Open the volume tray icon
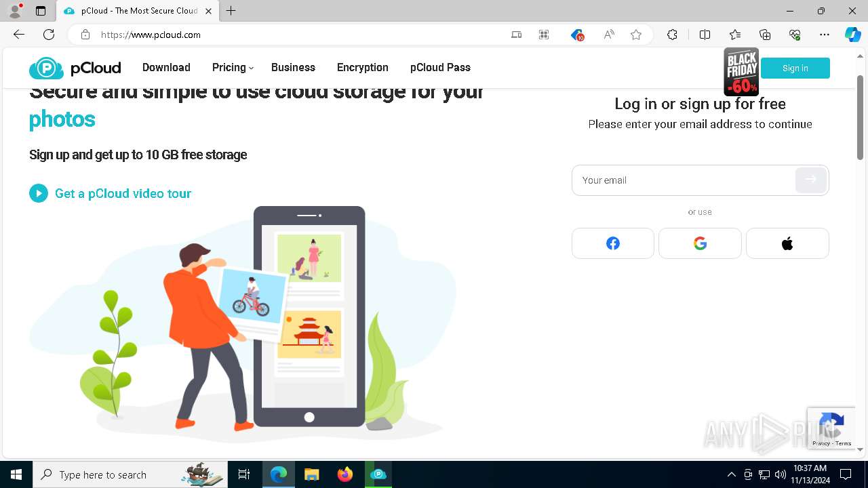 tap(780, 474)
